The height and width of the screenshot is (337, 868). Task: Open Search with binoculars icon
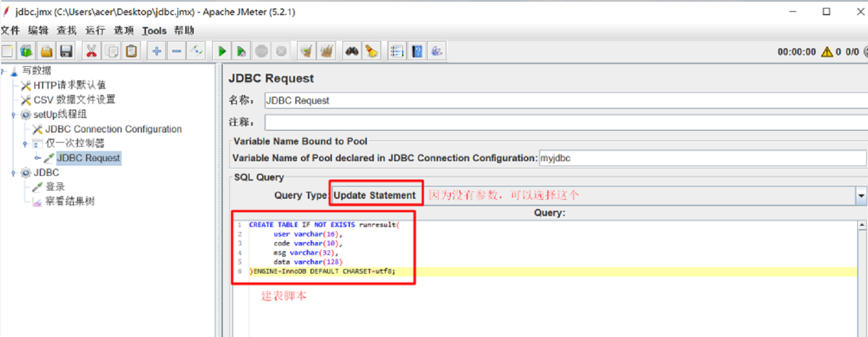(351, 52)
